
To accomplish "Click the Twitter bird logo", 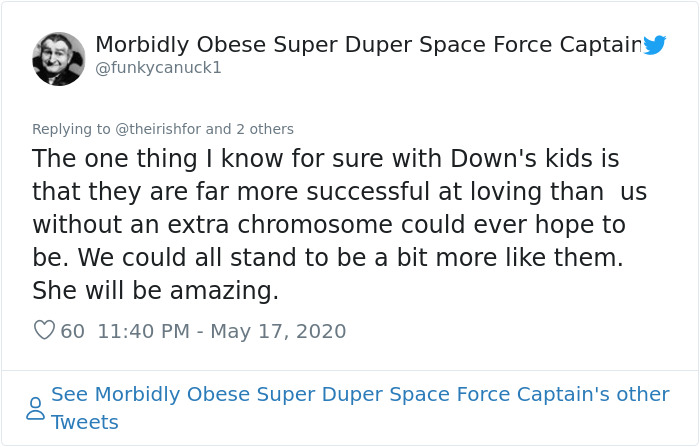I will point(654,45).
